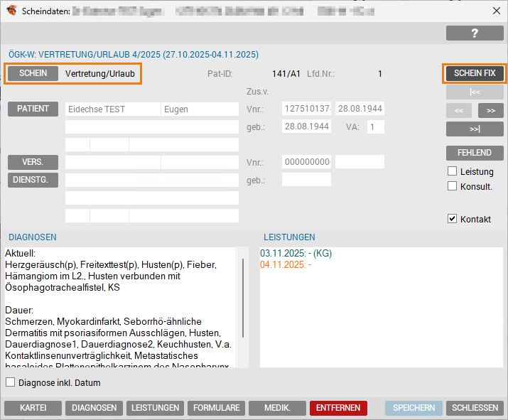Click the red ENTFERNEN button

(x=338, y=408)
